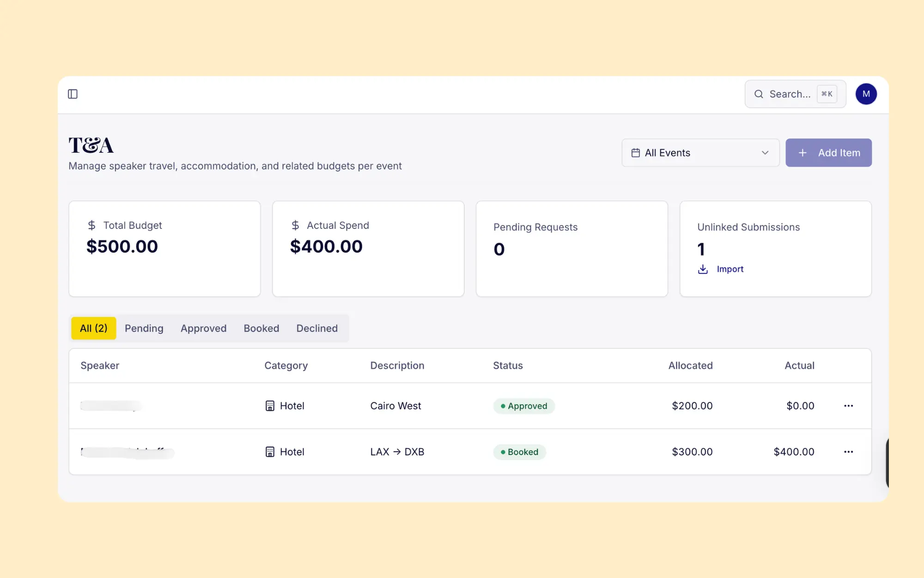924x578 pixels.
Task: Click the calendar icon in All Events
Action: (636, 153)
